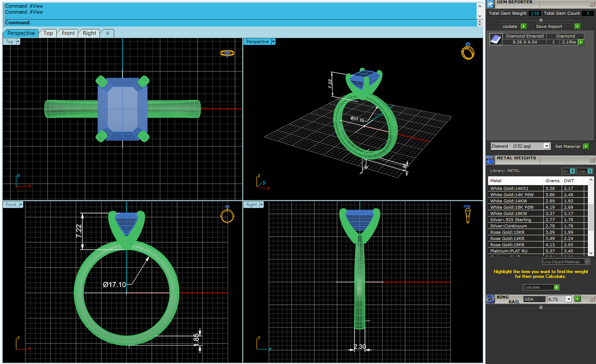The image size is (596, 364).
Task: Toggle the GV library switch
Action: coord(568,171)
